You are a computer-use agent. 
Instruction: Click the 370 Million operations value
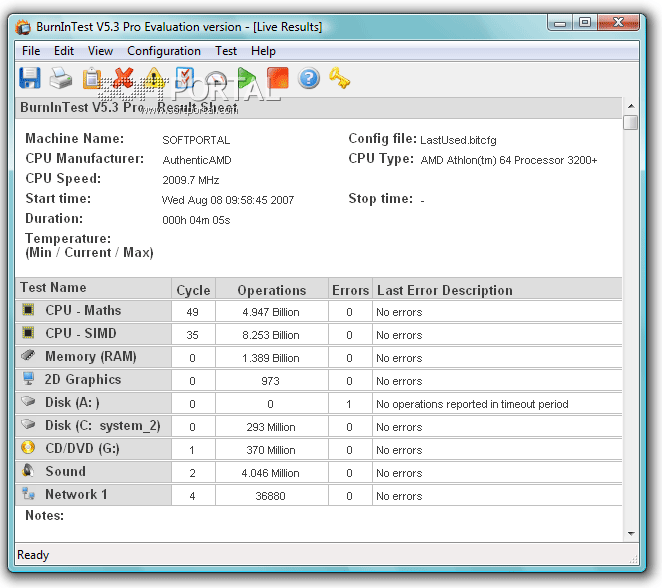[271, 450]
